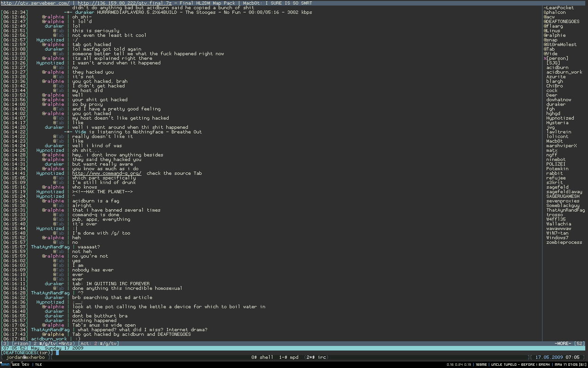This screenshot has height=368, width=588.
Task: Select @DEAFTONEGOES in the nick list
Action: pyautogui.click(x=561, y=22)
